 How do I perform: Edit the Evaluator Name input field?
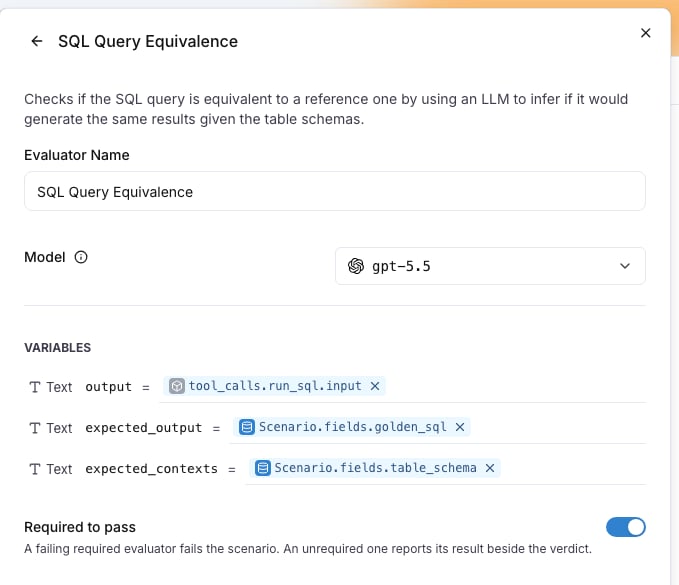pyautogui.click(x=335, y=191)
